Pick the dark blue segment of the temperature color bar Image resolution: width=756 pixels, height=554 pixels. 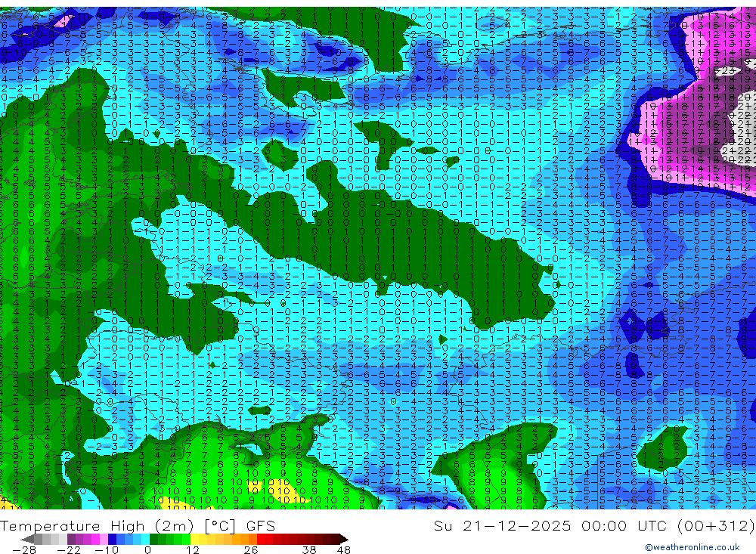112,539
